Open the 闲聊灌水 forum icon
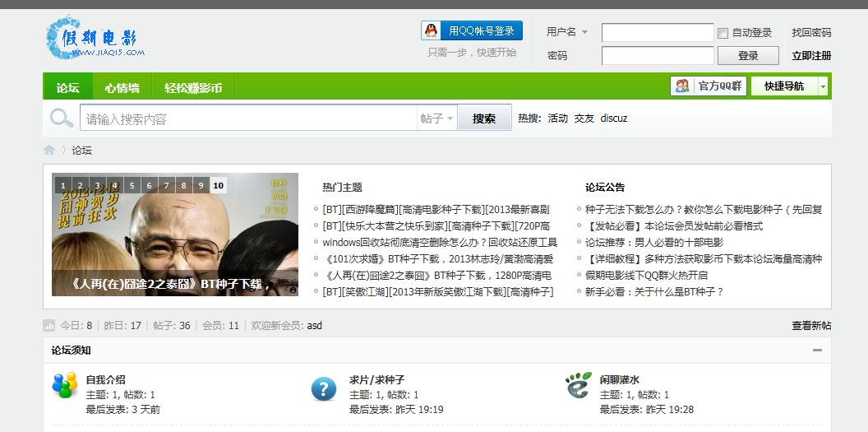Screen dimensions: 868x432 (x=579, y=385)
